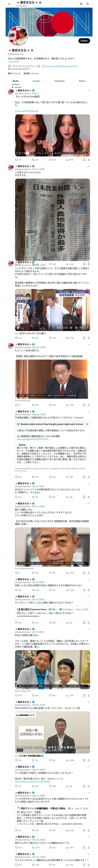Open the Highlights tab
The width and height of the screenshot is (98, 868).
pyautogui.click(x=60, y=81)
